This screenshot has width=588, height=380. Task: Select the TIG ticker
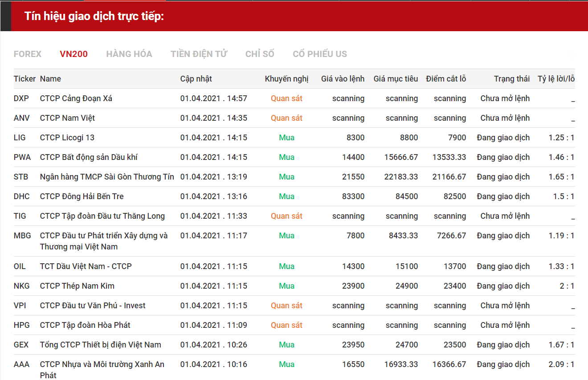tap(20, 216)
